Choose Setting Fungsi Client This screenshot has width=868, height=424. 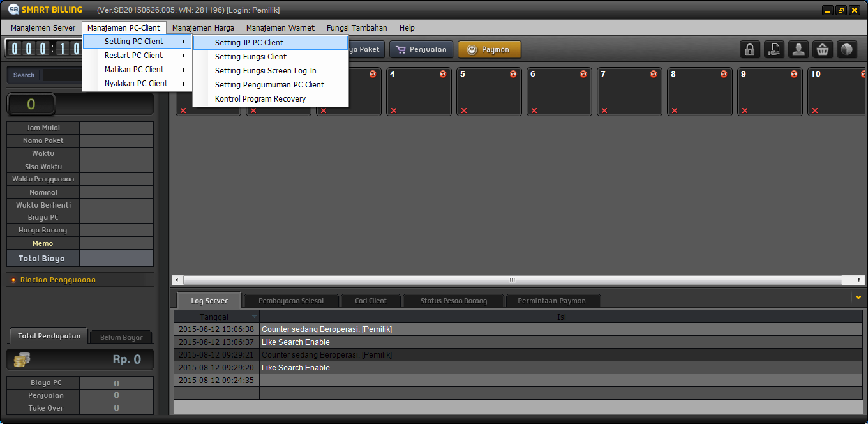point(271,57)
